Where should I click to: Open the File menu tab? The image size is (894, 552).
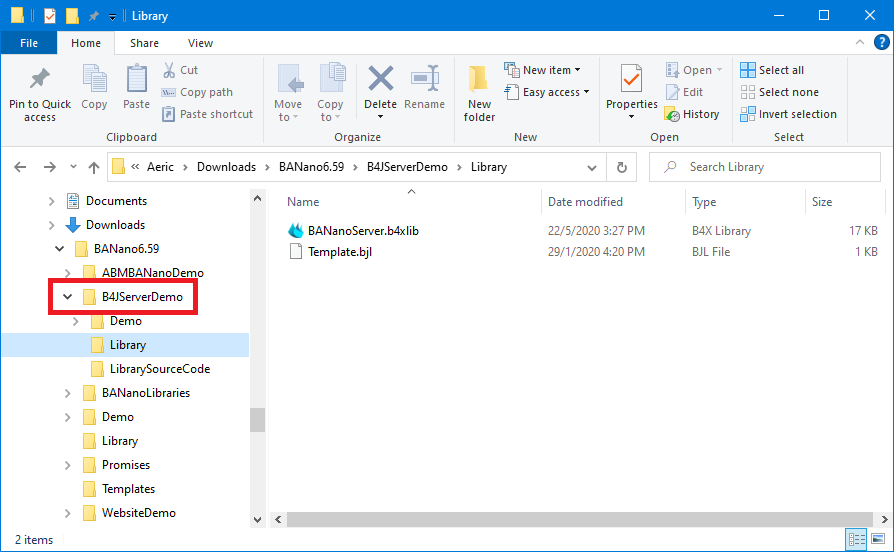pos(29,43)
